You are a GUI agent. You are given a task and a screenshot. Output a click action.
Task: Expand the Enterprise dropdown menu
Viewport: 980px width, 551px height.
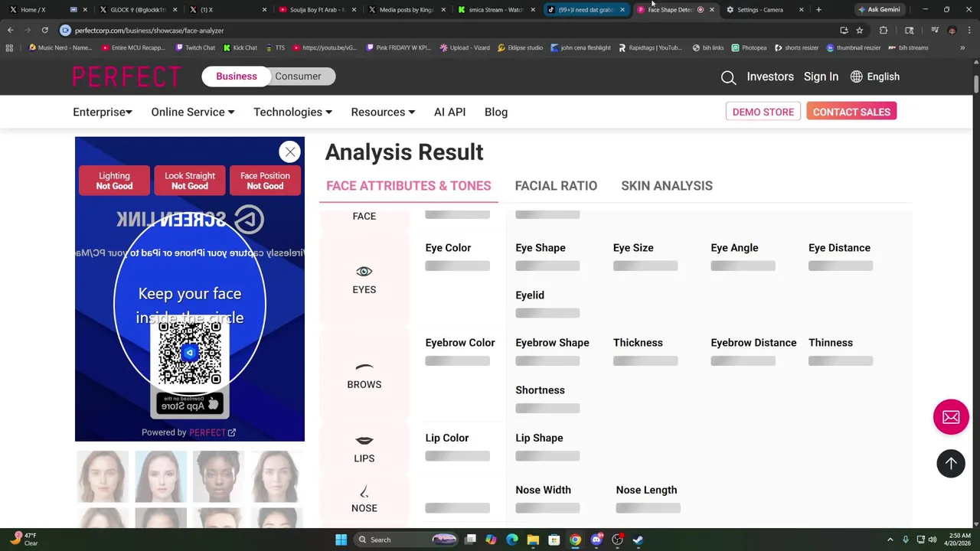pos(103,112)
